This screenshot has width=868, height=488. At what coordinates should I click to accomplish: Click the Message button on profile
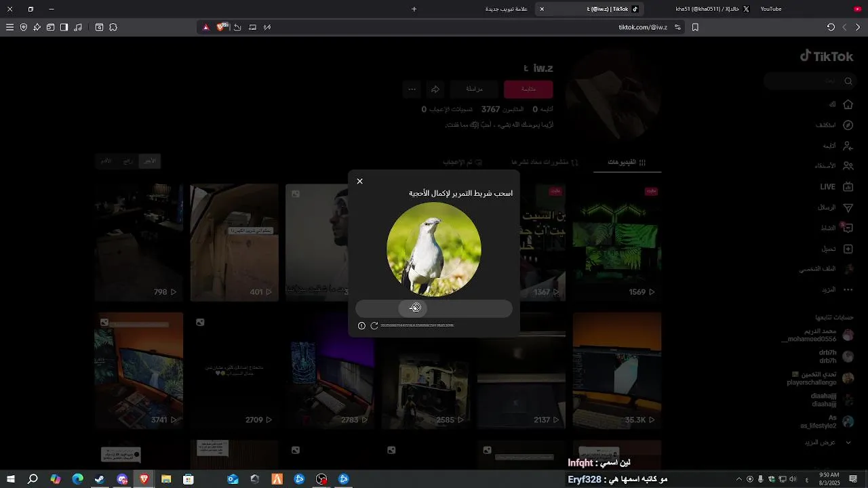point(475,89)
